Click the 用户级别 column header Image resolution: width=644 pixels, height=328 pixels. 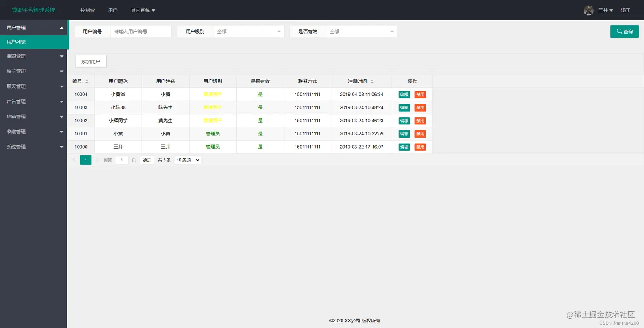(x=213, y=81)
